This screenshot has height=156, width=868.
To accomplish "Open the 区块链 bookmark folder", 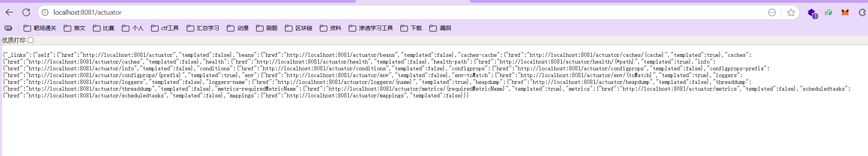I will tap(298, 28).
